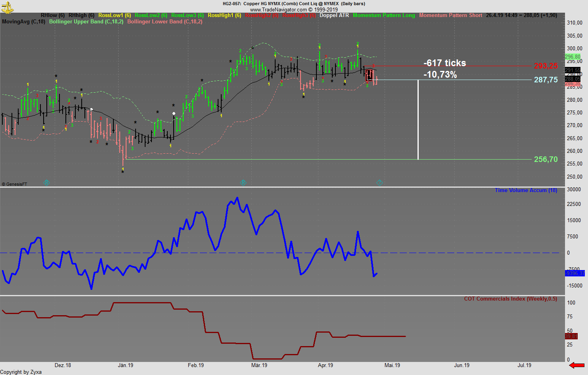
Task: Click the golden Trade Navigator logo icon
Action: point(7,7)
